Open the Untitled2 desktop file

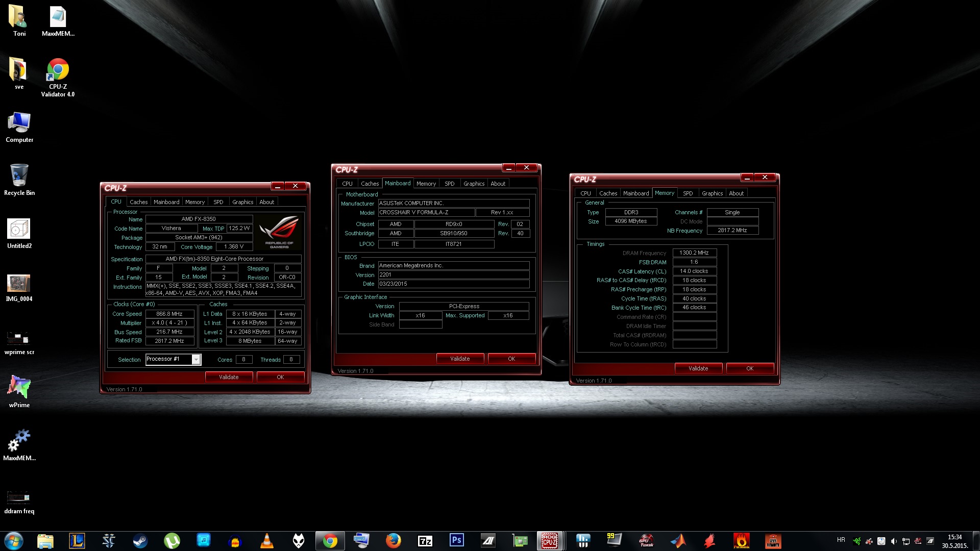(19, 233)
